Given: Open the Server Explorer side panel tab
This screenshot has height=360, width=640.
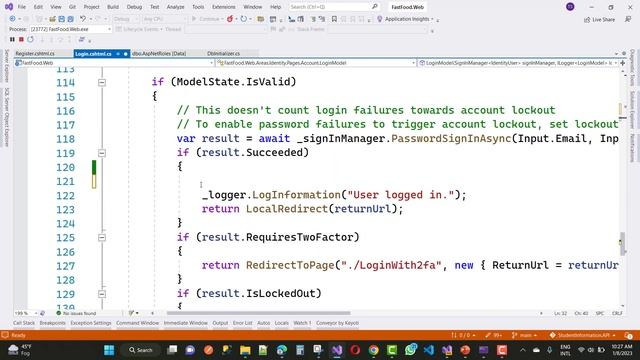Looking at the screenshot, I should pyautogui.click(x=7, y=65).
